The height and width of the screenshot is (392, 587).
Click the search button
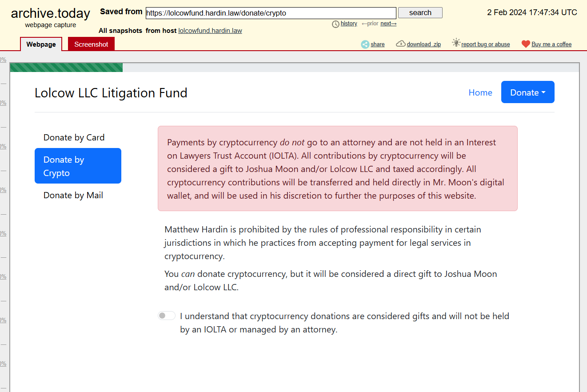(x=420, y=12)
